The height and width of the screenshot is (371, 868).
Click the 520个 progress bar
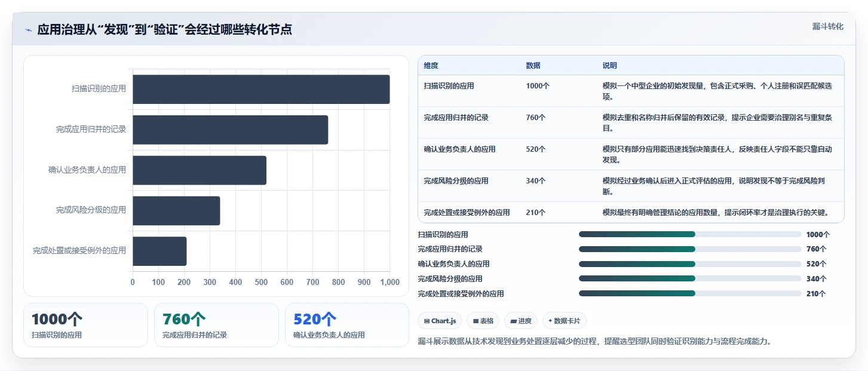click(x=690, y=263)
